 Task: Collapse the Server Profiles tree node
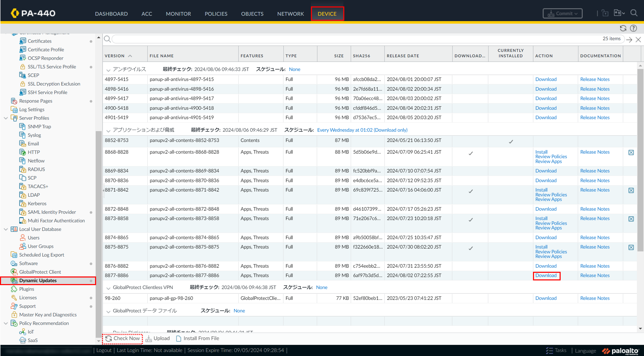coord(6,118)
